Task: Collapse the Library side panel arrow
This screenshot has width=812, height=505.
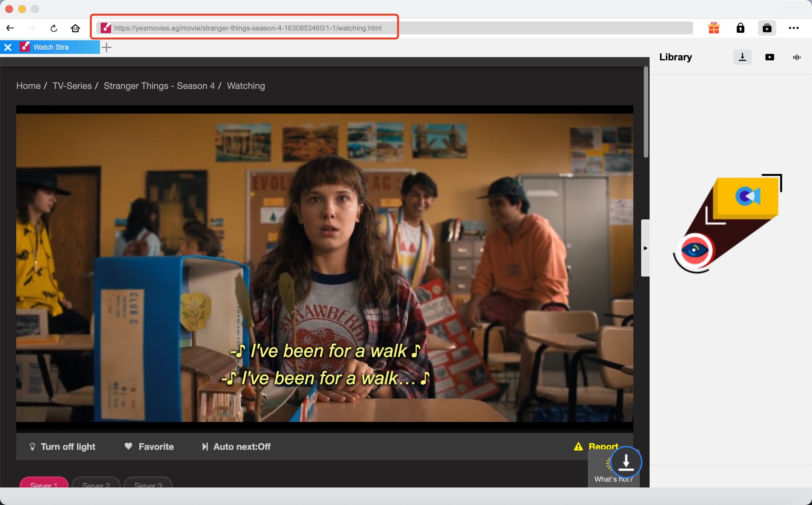Action: 645,248
